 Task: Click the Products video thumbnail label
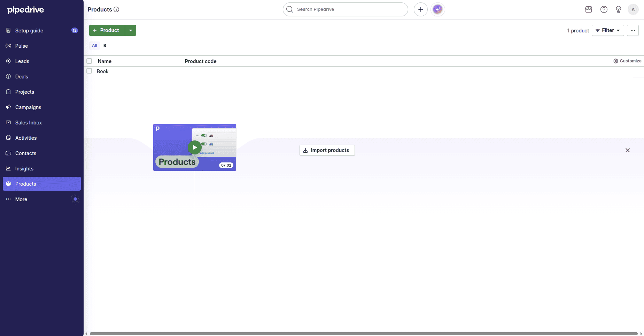click(177, 162)
